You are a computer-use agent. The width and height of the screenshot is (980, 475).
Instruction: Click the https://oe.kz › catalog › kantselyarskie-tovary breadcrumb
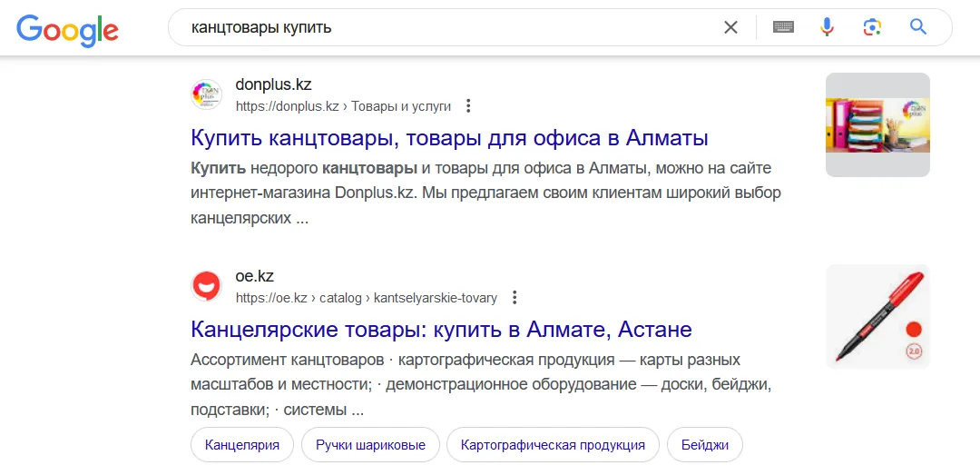click(x=367, y=298)
